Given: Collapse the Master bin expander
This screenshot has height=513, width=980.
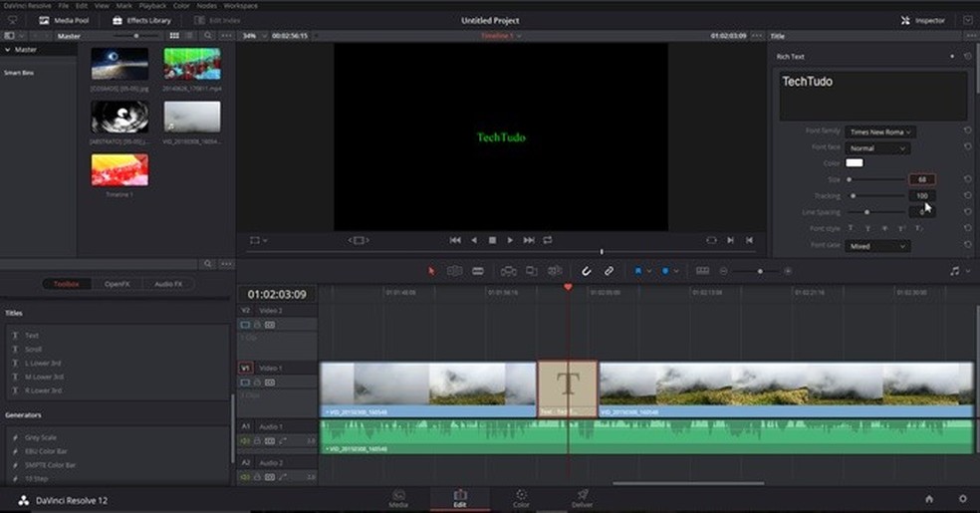Looking at the screenshot, I should point(8,50).
